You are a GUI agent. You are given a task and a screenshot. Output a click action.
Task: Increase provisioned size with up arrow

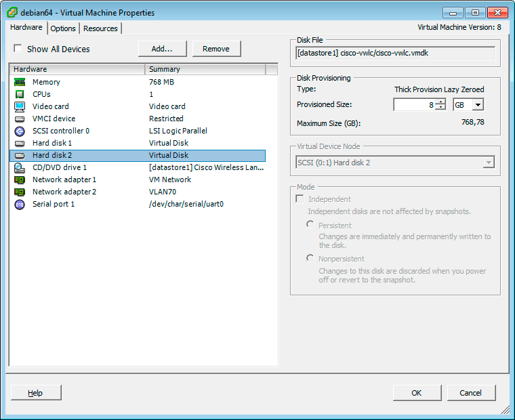440,102
